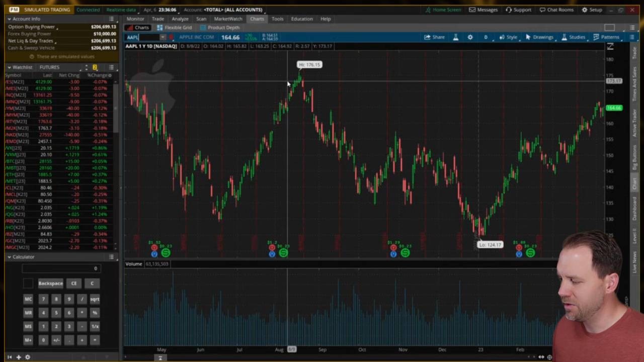Open the Drawings tools menu
This screenshot has width=644, height=362.
coord(539,37)
